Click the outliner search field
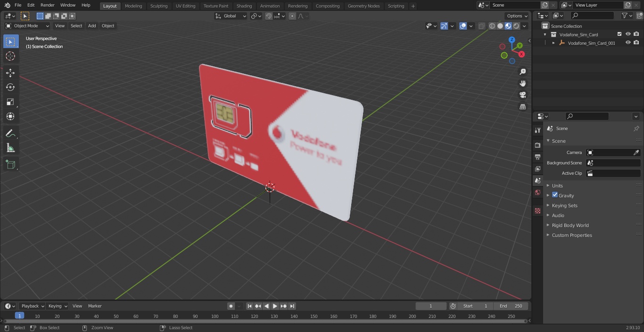644x332 pixels. (x=592, y=16)
